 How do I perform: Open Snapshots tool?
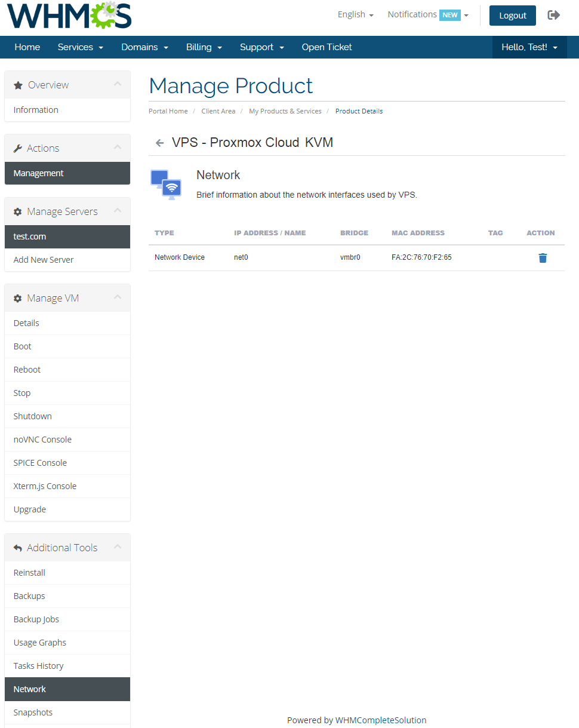coord(67,712)
